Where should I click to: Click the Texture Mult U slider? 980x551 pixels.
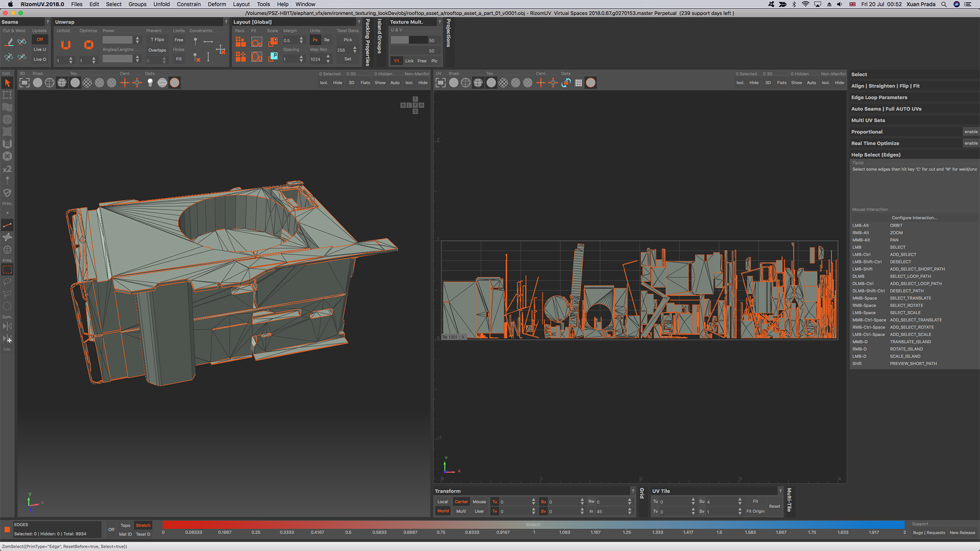[x=409, y=40]
